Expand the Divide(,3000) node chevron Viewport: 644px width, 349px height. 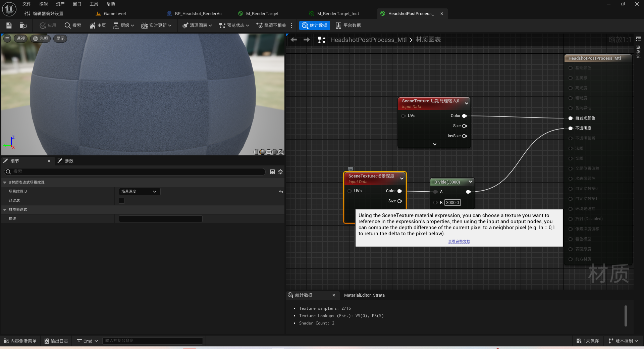(x=471, y=182)
